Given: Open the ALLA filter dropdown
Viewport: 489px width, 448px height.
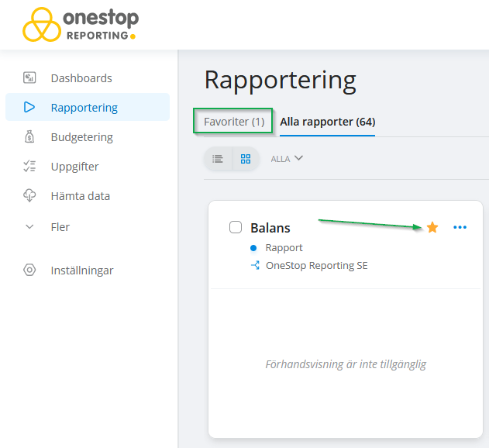Looking at the screenshot, I should (x=286, y=159).
